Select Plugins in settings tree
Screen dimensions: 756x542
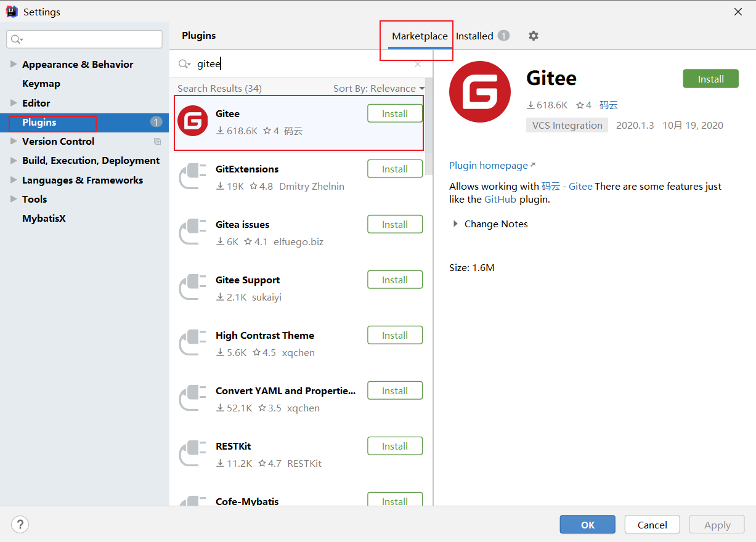[x=84, y=122]
